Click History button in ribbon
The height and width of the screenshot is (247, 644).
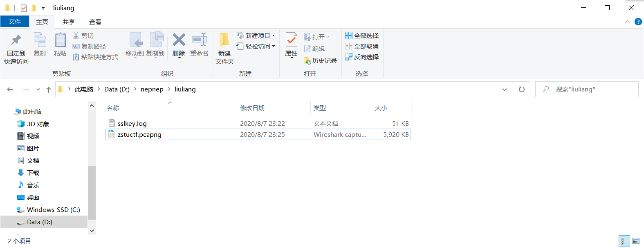click(x=321, y=61)
